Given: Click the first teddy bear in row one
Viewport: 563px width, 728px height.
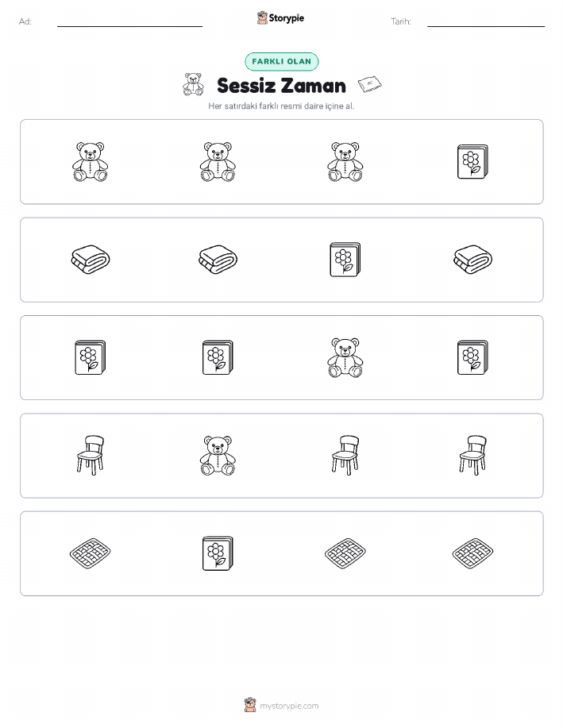Looking at the screenshot, I should (x=90, y=162).
